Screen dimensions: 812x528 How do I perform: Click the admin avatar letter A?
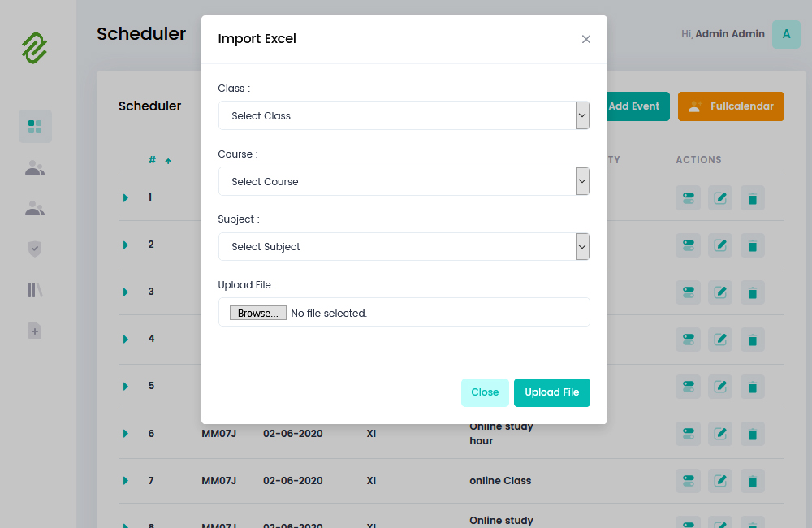[786, 35]
